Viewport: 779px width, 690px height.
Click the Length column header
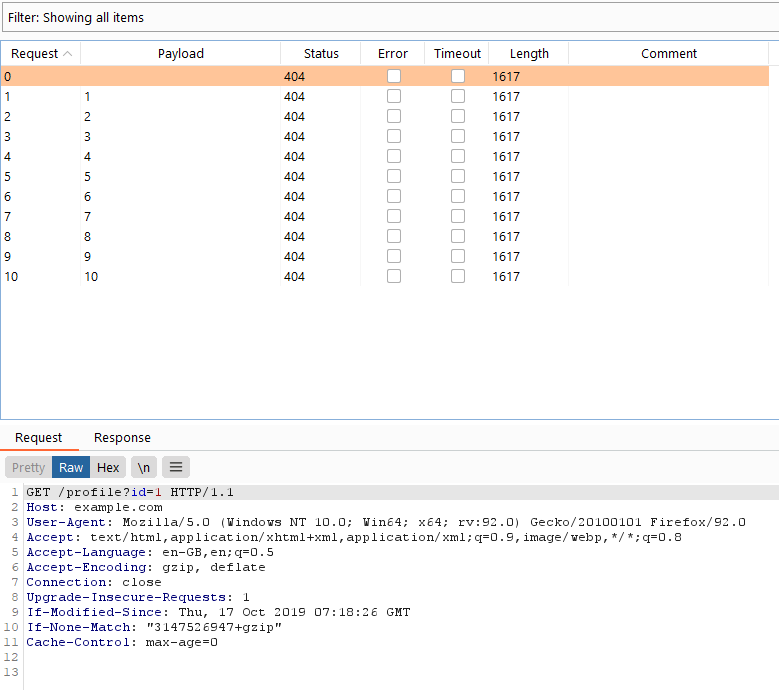point(529,54)
